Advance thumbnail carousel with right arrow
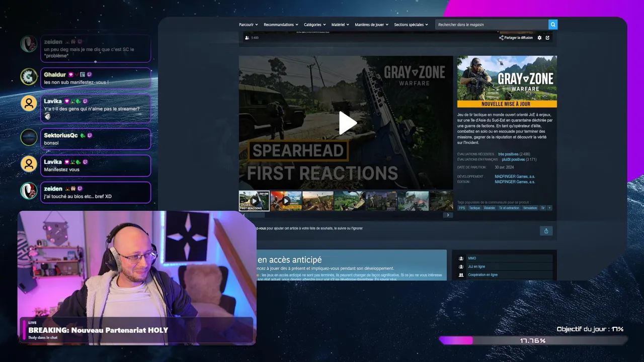644x362 pixels. tap(448, 215)
